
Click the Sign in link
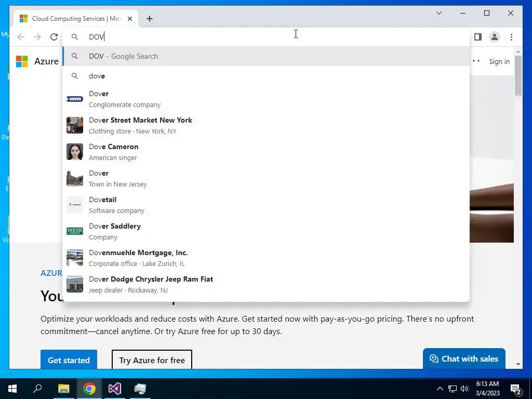click(x=499, y=61)
